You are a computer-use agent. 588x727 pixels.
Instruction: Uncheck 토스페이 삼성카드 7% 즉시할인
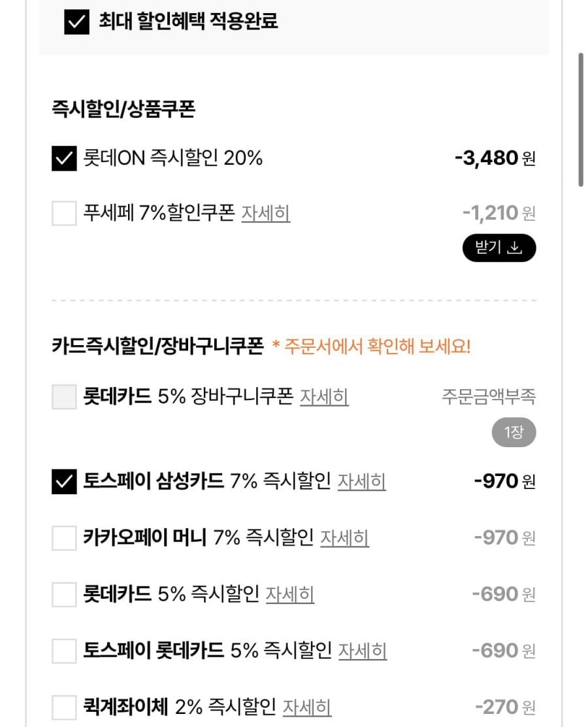pos(64,482)
